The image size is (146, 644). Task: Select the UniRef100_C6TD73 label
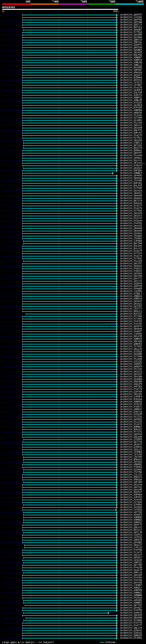(x=131, y=82)
